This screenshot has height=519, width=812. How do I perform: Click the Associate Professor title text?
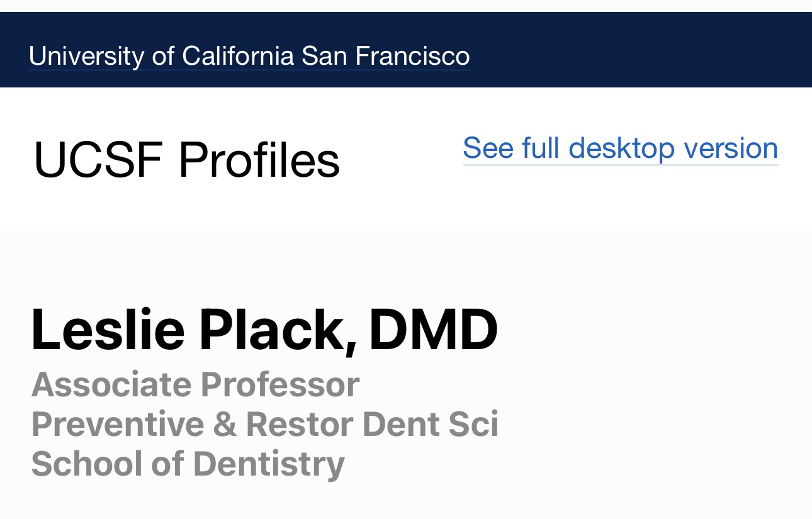tap(195, 384)
